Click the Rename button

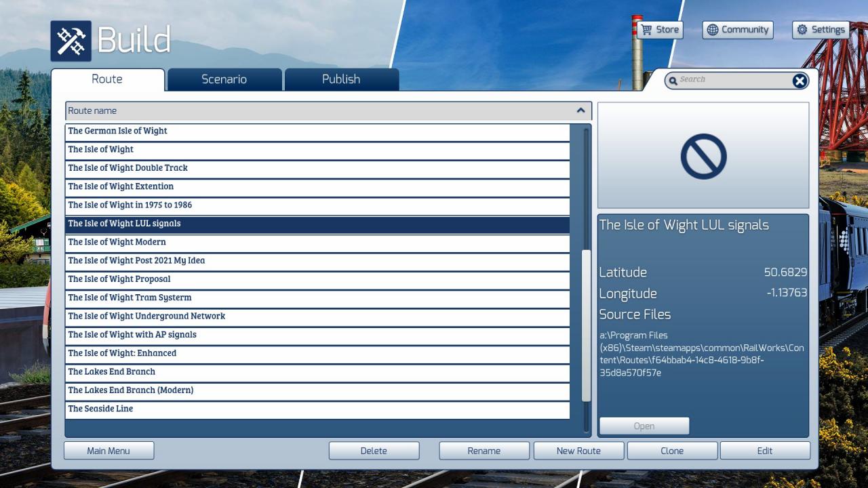pyautogui.click(x=484, y=451)
